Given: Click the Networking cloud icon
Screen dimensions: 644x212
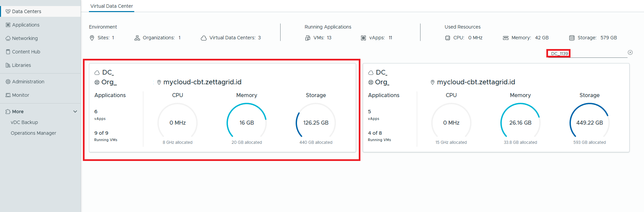Looking at the screenshot, I should pos(8,38).
